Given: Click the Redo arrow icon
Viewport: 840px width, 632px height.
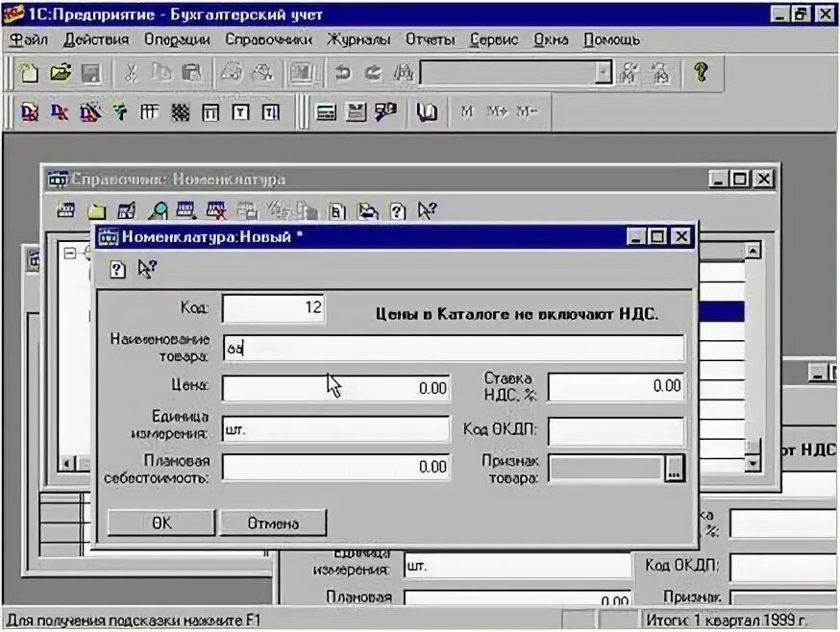Looking at the screenshot, I should [374, 72].
